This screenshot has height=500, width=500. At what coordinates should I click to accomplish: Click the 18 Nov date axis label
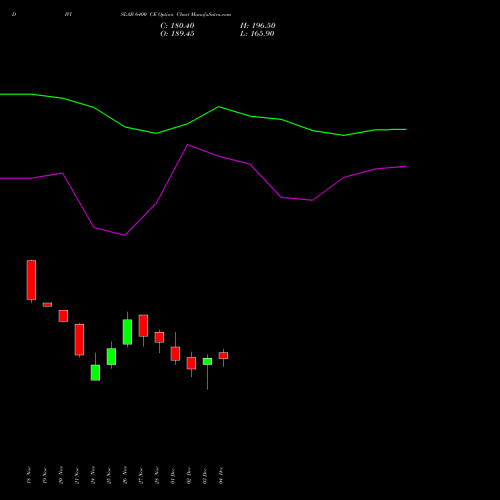click(29, 475)
